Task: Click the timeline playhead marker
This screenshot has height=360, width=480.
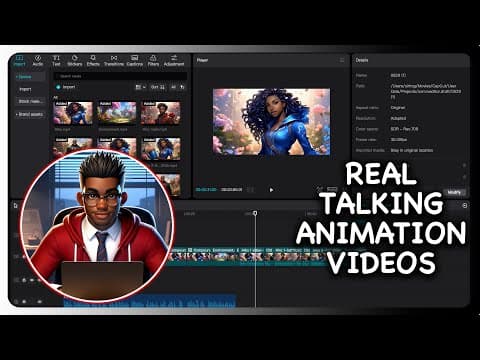Action: 255,213
